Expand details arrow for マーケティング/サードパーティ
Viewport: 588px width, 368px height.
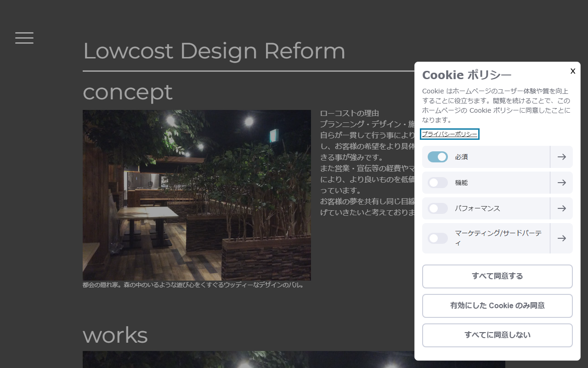(561, 238)
